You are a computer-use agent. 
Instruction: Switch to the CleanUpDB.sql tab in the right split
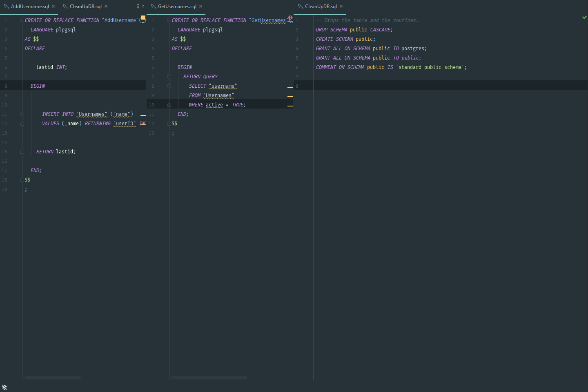[x=321, y=6]
